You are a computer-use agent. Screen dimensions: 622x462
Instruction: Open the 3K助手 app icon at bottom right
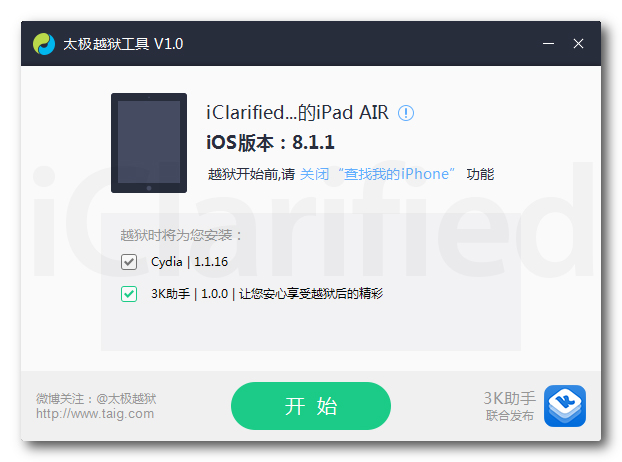click(565, 406)
